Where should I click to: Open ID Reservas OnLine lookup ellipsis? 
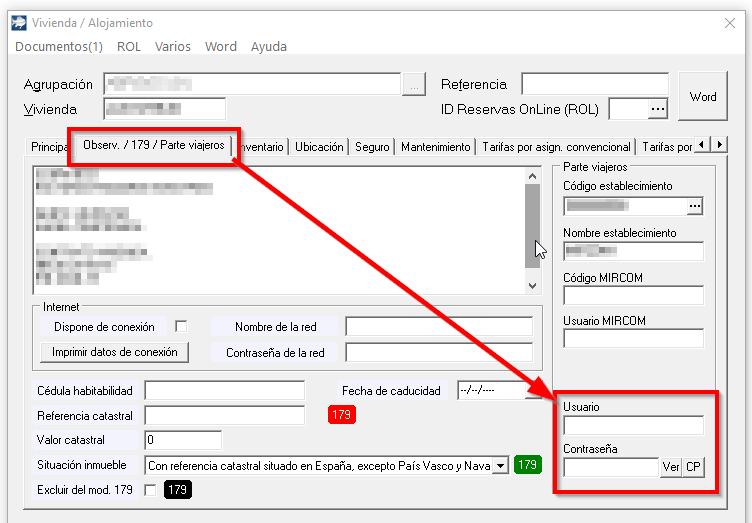point(658,109)
